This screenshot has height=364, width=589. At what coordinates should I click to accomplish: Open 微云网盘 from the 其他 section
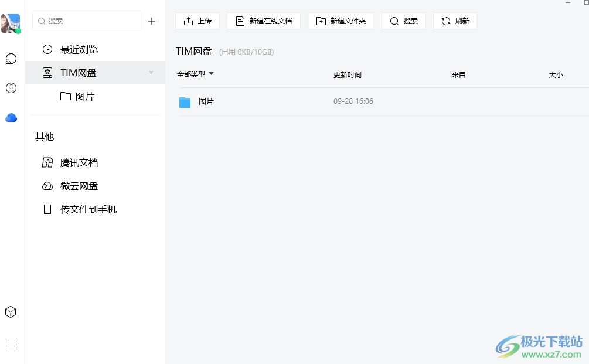click(x=79, y=186)
